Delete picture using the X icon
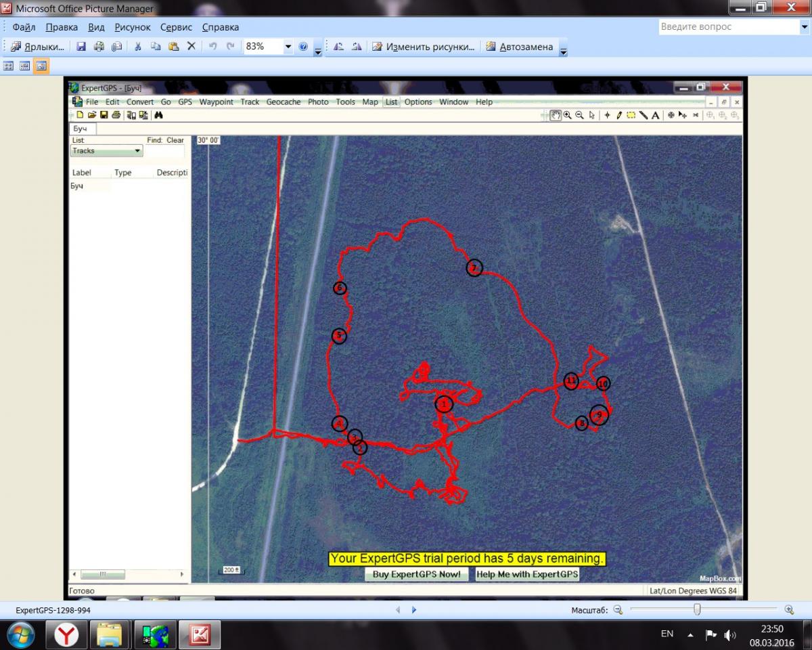The height and width of the screenshot is (650, 812). pos(191,47)
